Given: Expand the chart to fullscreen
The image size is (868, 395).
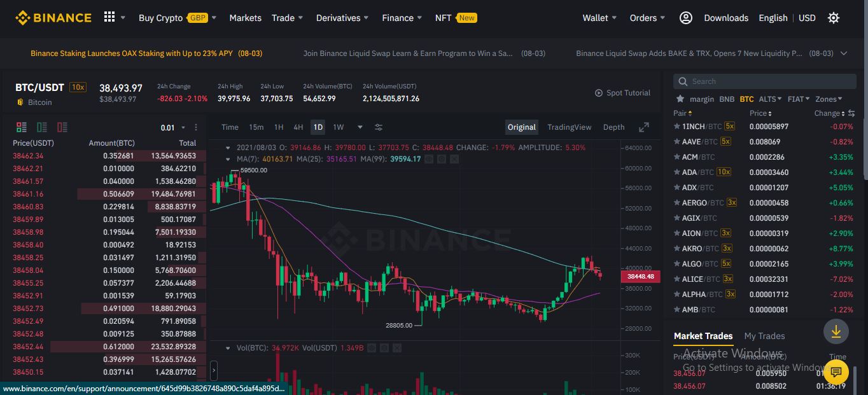Looking at the screenshot, I should pyautogui.click(x=644, y=127).
